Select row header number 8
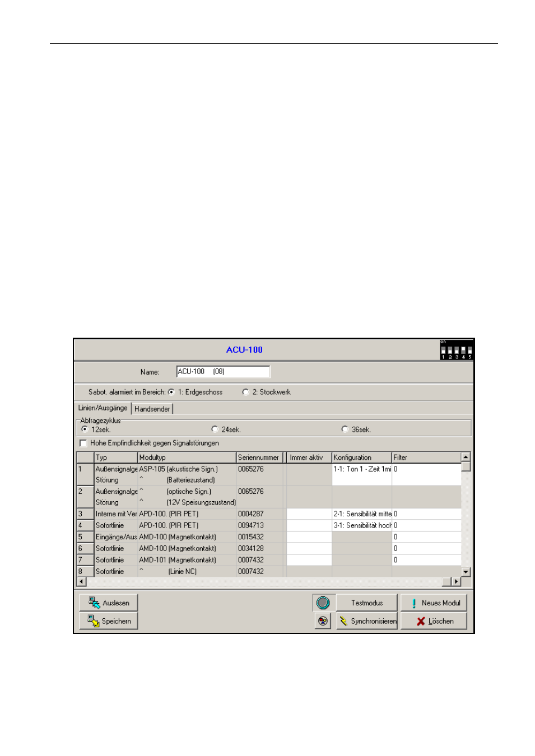 85,571
